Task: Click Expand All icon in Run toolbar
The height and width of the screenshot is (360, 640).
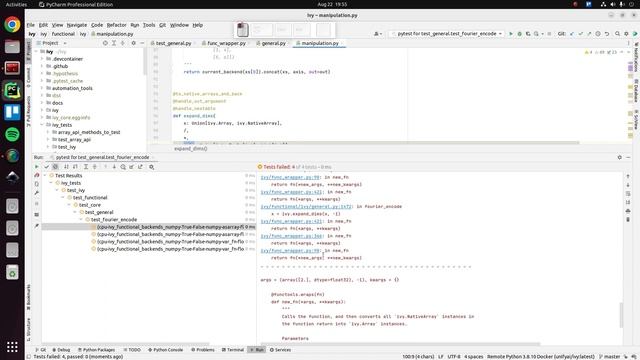Action: coord(86,167)
